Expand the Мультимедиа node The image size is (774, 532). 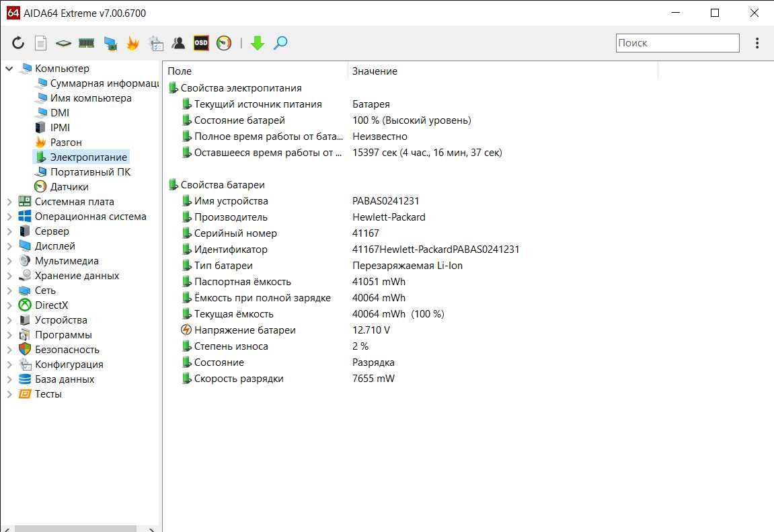coord(9,261)
